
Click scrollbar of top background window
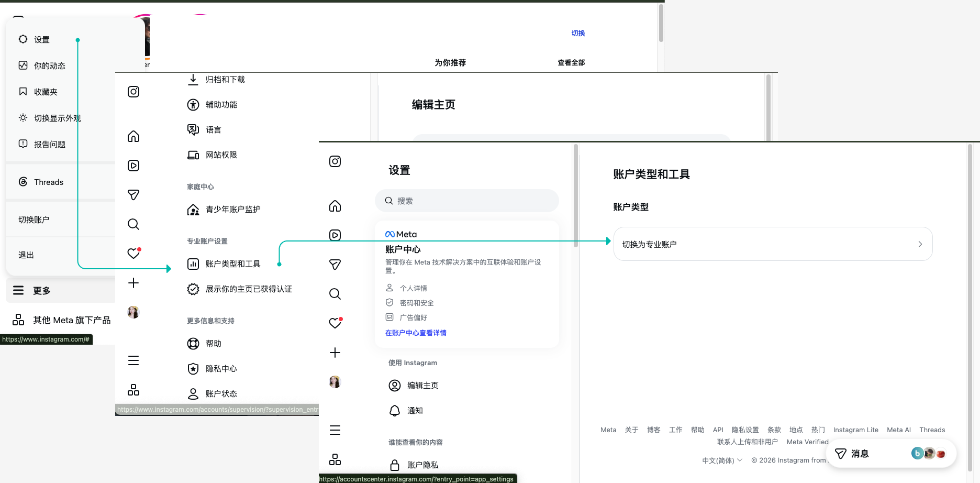(x=661, y=23)
